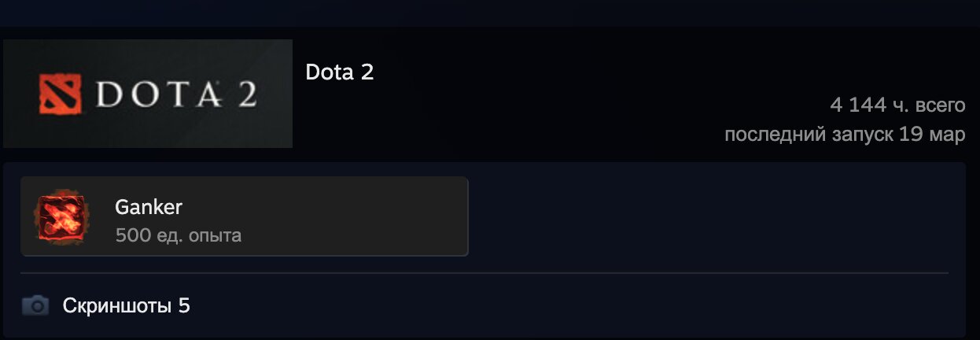Click the Ganker badge card background
This screenshot has width=980, height=340.
tap(245, 216)
